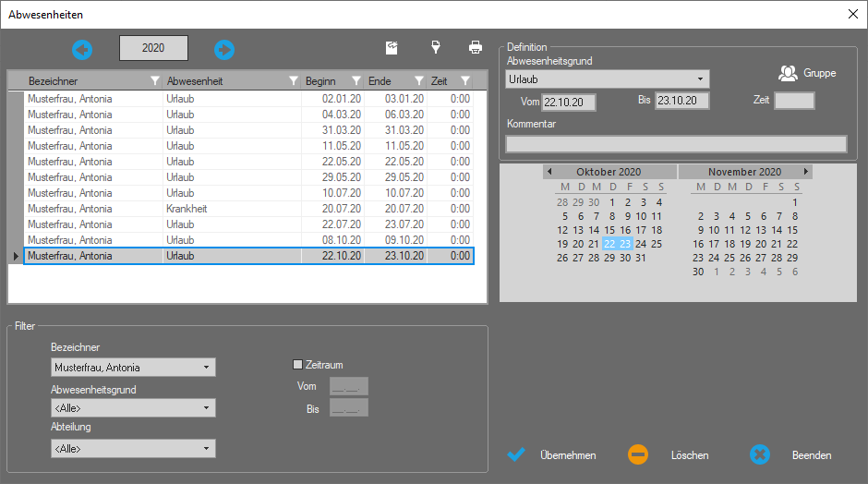Go to previous year with left arrow
This screenshot has height=484, width=868.
83,49
